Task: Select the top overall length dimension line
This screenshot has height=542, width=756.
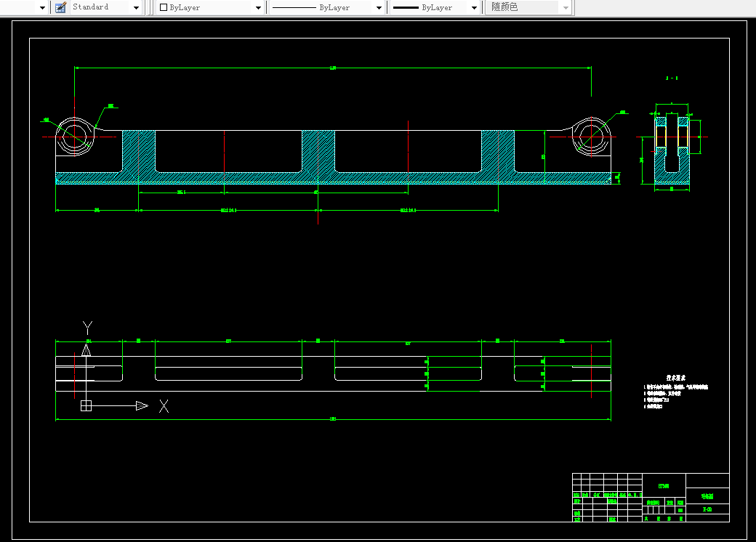Action: coord(333,68)
